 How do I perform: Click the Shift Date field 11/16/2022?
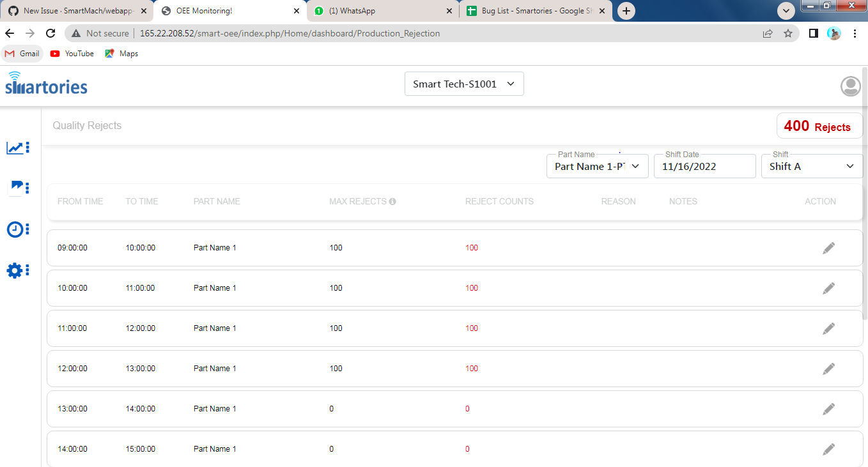tap(705, 166)
